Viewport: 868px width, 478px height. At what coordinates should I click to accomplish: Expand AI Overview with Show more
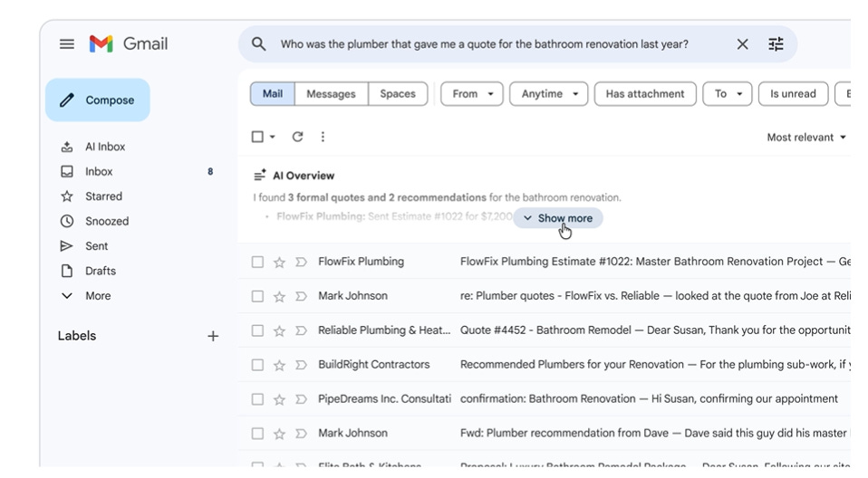click(x=558, y=218)
